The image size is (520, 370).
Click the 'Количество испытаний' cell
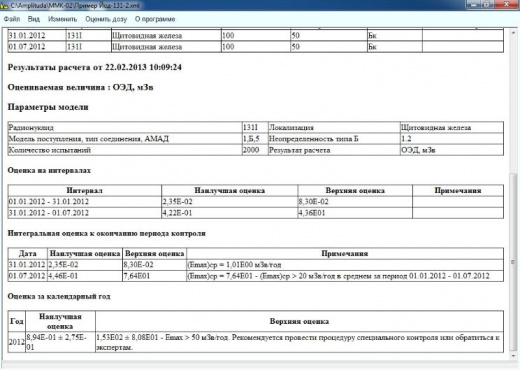click(125, 150)
